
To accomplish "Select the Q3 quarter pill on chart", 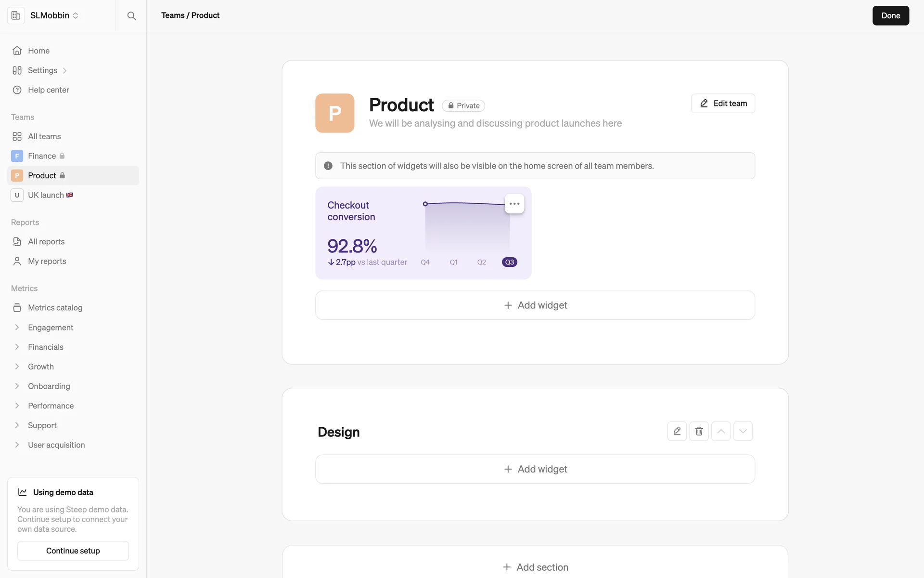I will pos(509,262).
